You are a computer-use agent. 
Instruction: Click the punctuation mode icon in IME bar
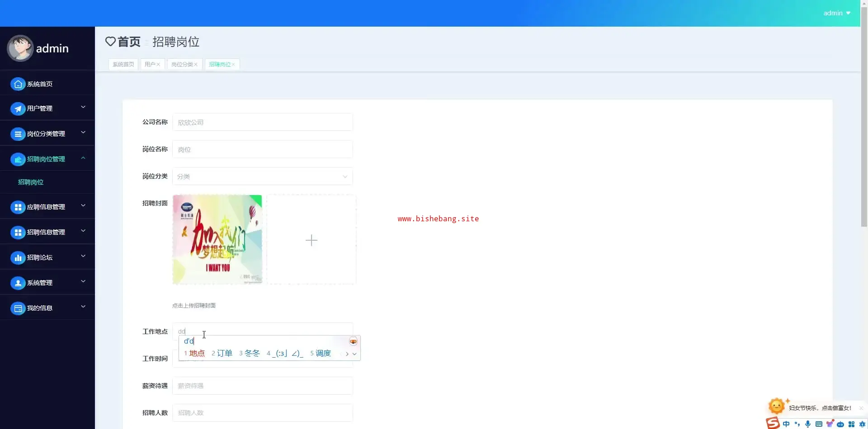(797, 424)
